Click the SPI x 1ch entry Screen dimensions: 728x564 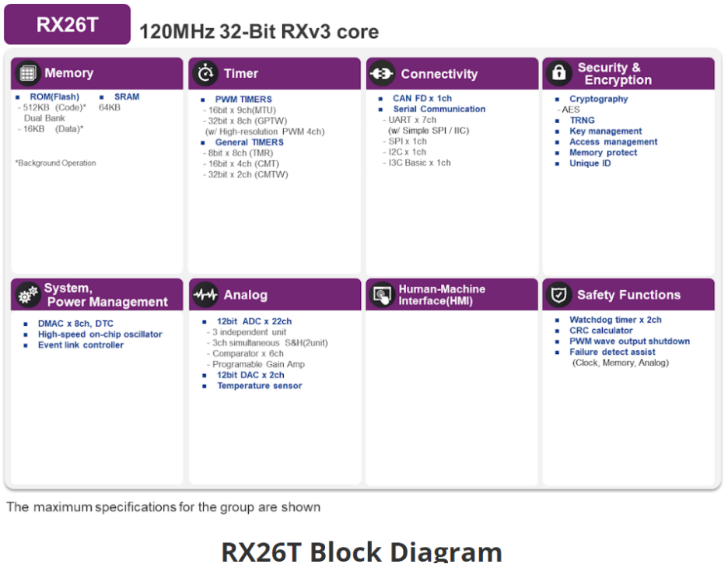coord(405,141)
